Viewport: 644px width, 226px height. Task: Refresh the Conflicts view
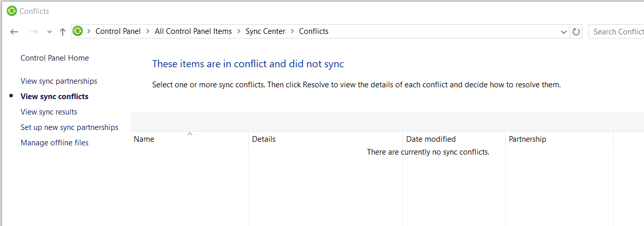[x=576, y=32]
